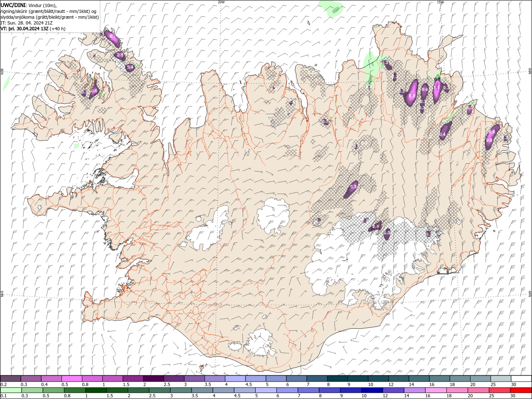Select the lilac 14 mm rain legend swatch
The image size is (532, 399).
(415, 390)
